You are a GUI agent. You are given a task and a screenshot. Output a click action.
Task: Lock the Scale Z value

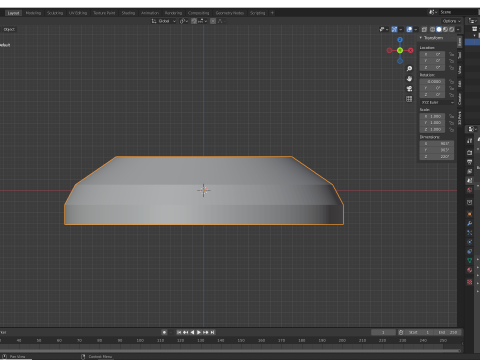451,129
